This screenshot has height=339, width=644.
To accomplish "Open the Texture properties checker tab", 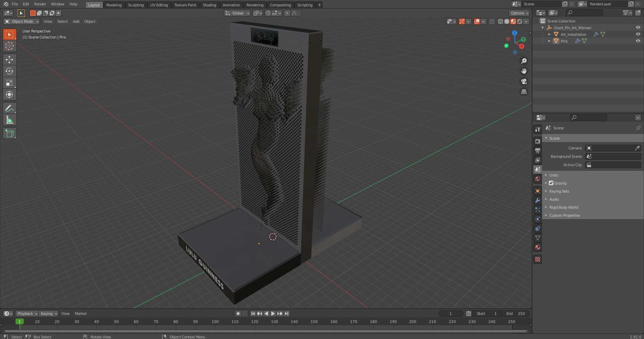I will (538, 259).
